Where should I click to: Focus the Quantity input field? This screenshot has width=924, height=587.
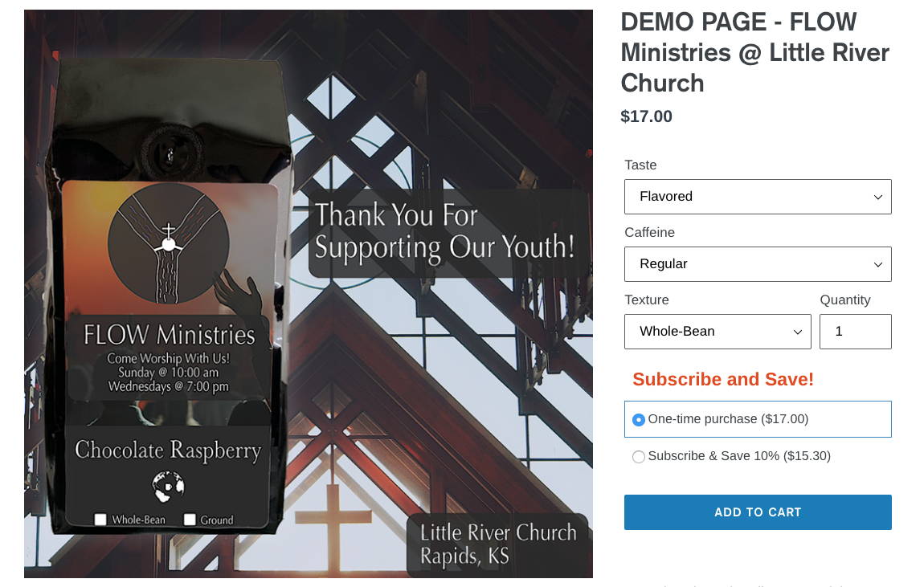[856, 332]
